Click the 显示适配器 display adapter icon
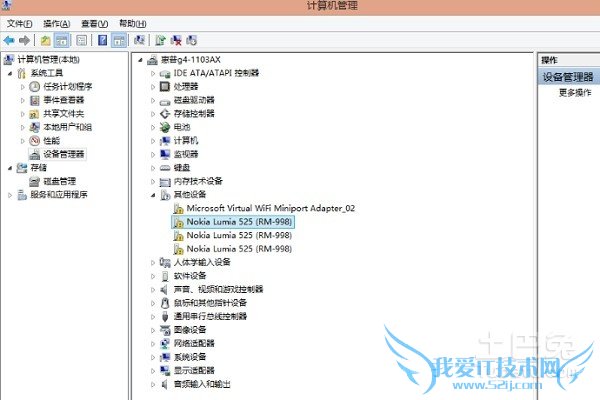Viewport: 600px width, 400px height. (165, 371)
